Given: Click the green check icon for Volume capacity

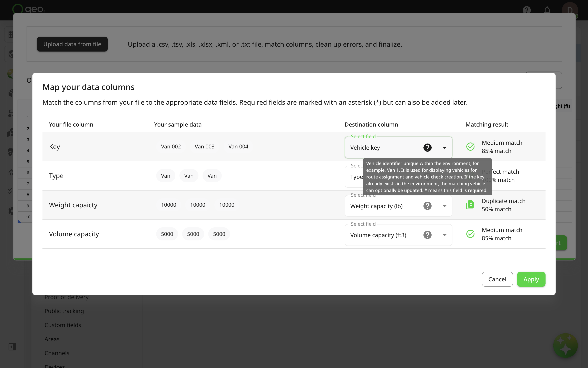Looking at the screenshot, I should [470, 234].
